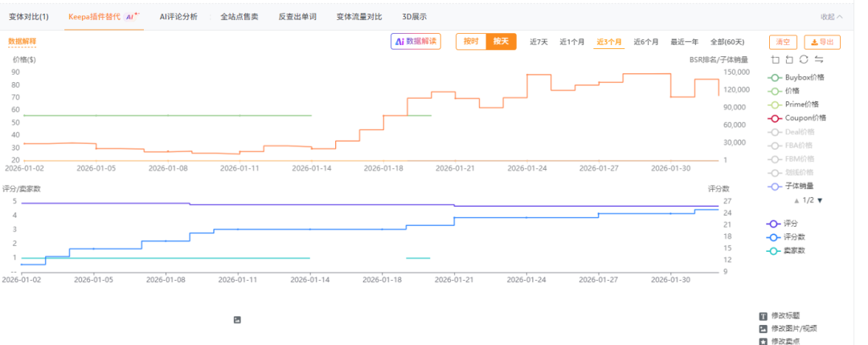Open the 反查出单词 tab

(297, 16)
